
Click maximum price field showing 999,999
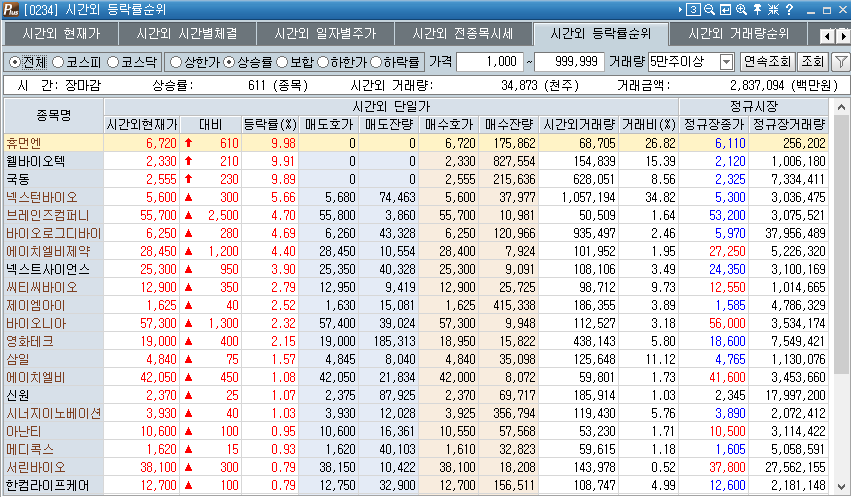point(569,62)
